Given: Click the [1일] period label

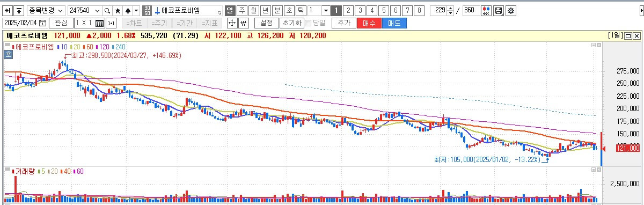Looking at the screenshot, I should (615, 35).
